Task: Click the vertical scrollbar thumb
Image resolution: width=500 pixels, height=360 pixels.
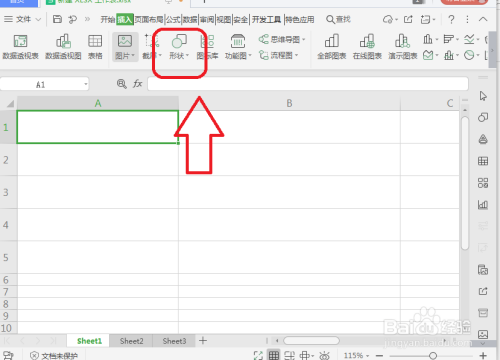Action: [x=465, y=183]
